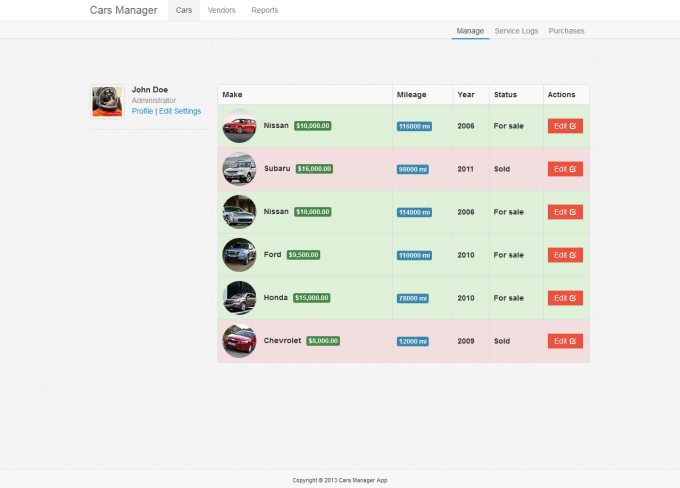680x488 pixels.
Task: Click the 78000 mi mileage badge
Action: coord(413,298)
